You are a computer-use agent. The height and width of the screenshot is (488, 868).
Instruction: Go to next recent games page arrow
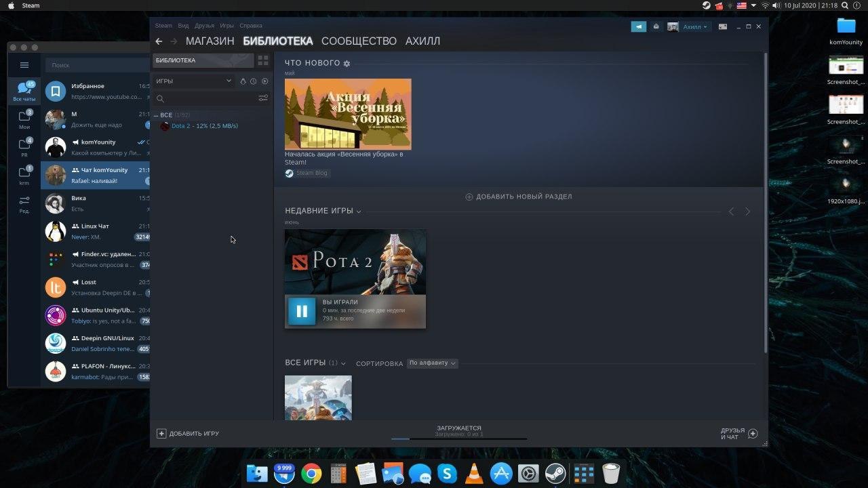click(747, 211)
